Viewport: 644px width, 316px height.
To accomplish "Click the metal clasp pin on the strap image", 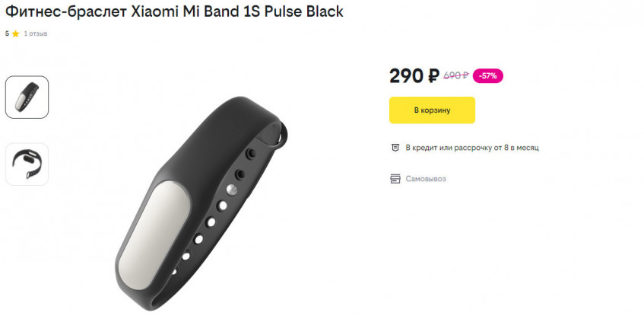I will pyautogui.click(x=232, y=189).
